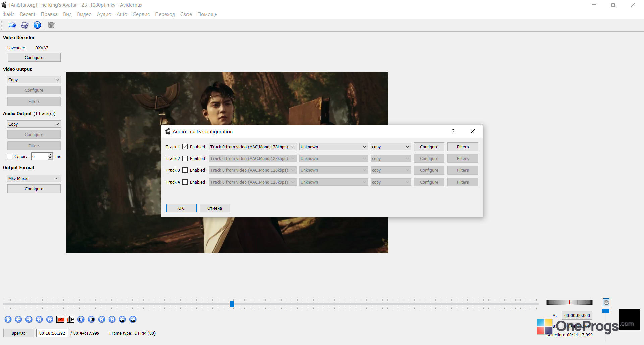
Task: Click marker A time 00:00:00.000 button
Action: (577, 315)
